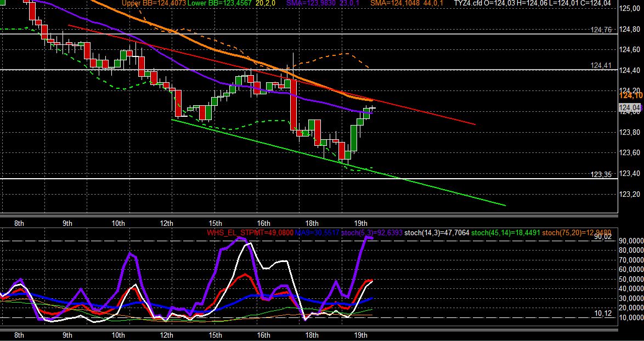Screen dimensions: 644x341
Task: Click 18th on the bottom indicator date axis
Action: point(312,335)
